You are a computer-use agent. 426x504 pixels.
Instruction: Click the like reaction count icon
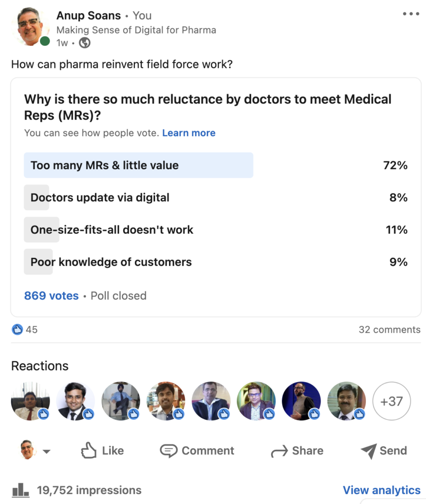click(x=17, y=329)
